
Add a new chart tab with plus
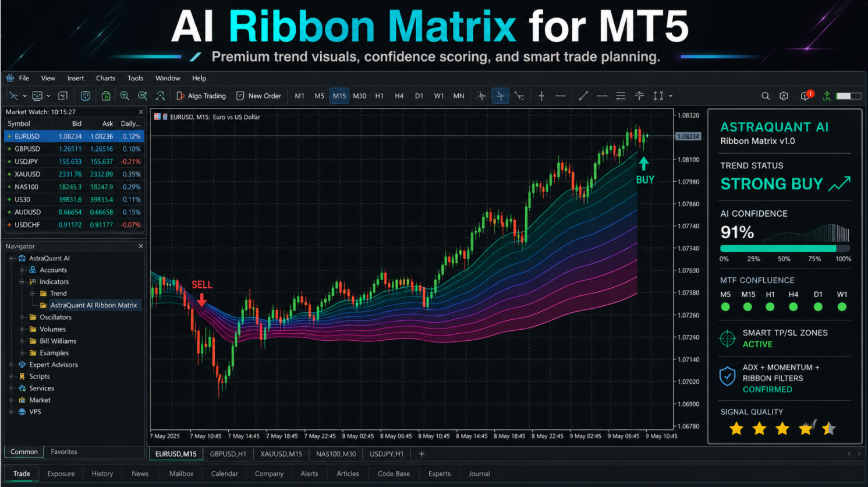pyautogui.click(x=421, y=454)
